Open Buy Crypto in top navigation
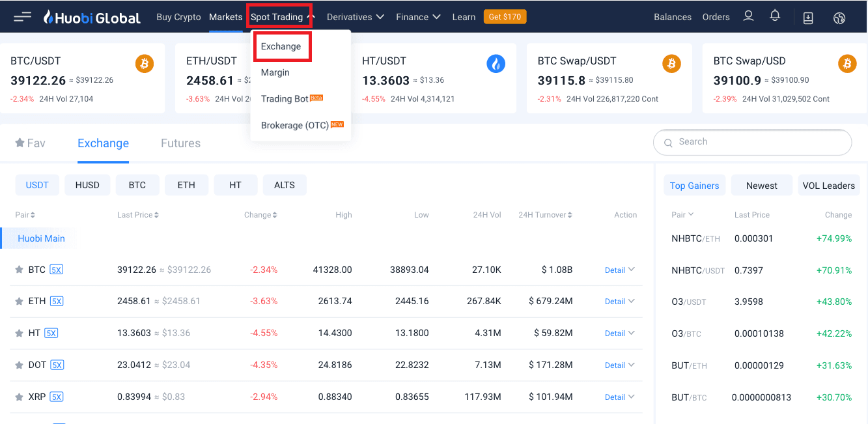868x424 pixels. click(178, 17)
